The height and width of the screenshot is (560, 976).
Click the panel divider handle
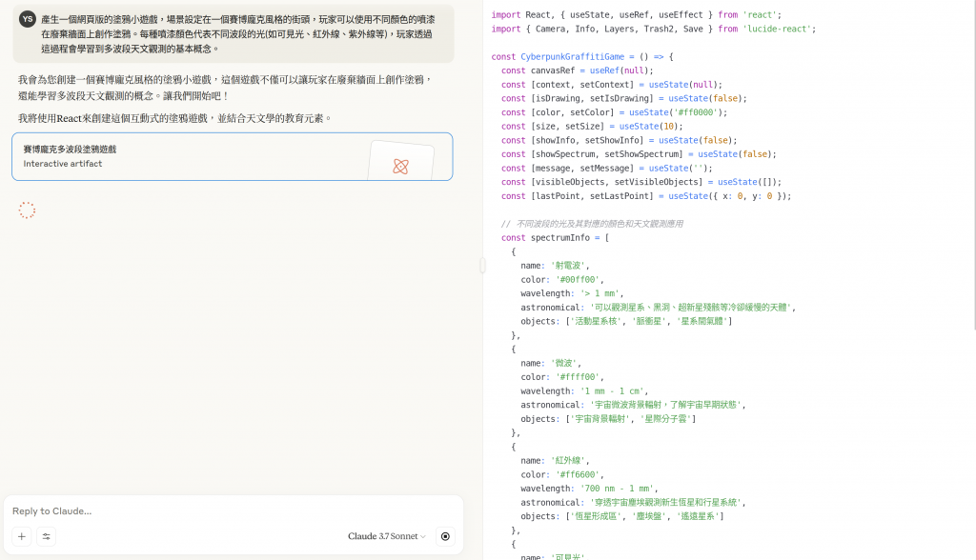pyautogui.click(x=482, y=266)
